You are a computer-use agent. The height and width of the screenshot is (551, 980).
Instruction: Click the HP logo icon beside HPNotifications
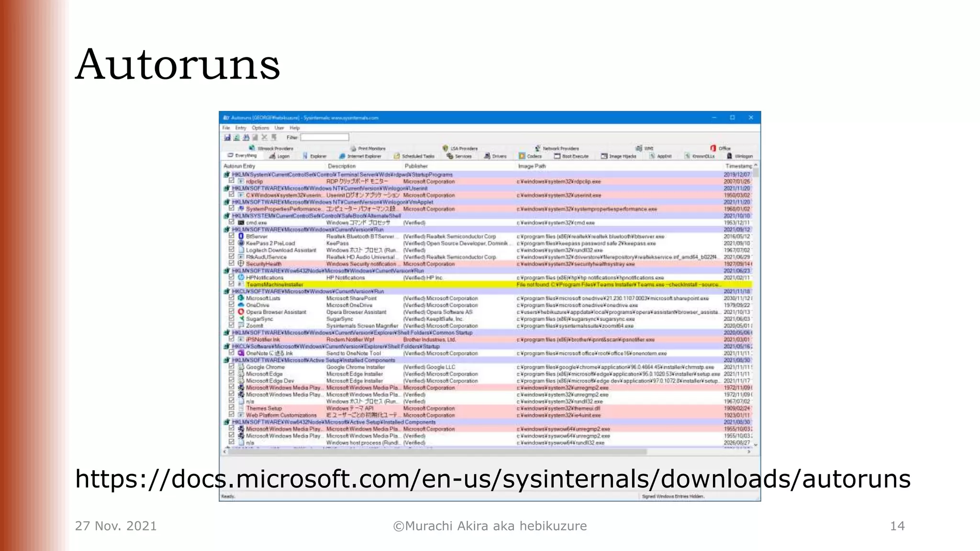click(x=241, y=277)
